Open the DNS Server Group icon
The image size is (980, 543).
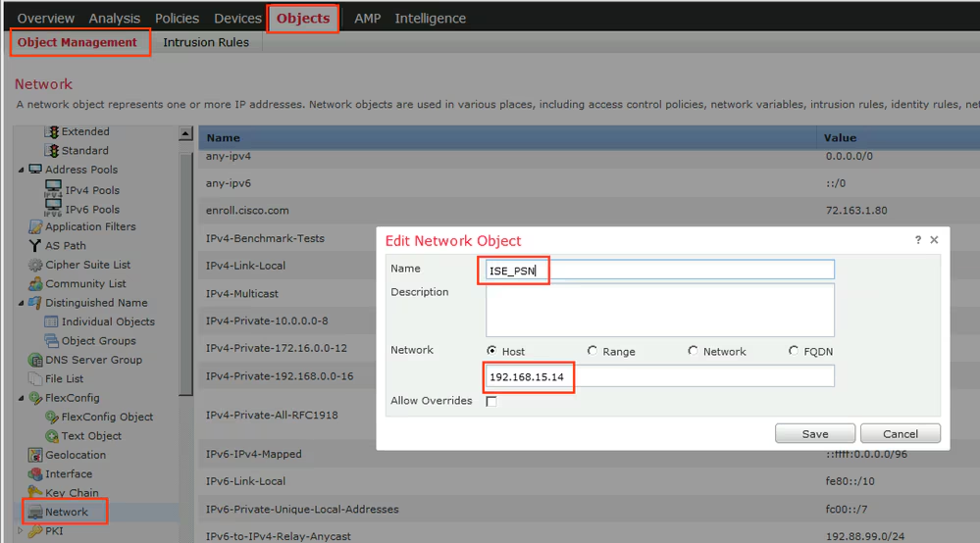(35, 360)
